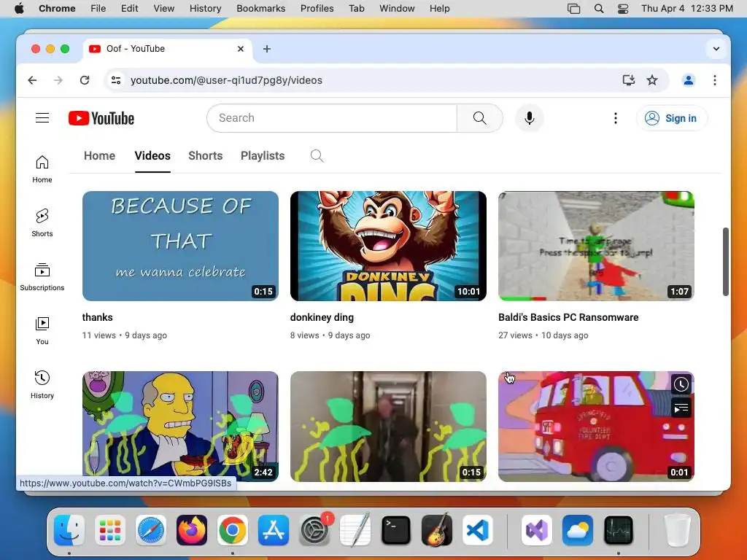This screenshot has height=560, width=747.
Task: Go back with the browser back arrow
Action: (x=32, y=80)
